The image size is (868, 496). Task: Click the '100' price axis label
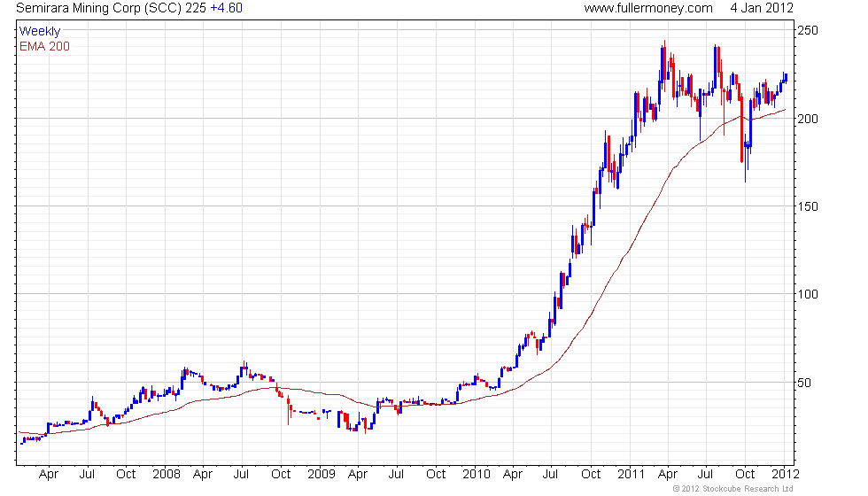808,294
